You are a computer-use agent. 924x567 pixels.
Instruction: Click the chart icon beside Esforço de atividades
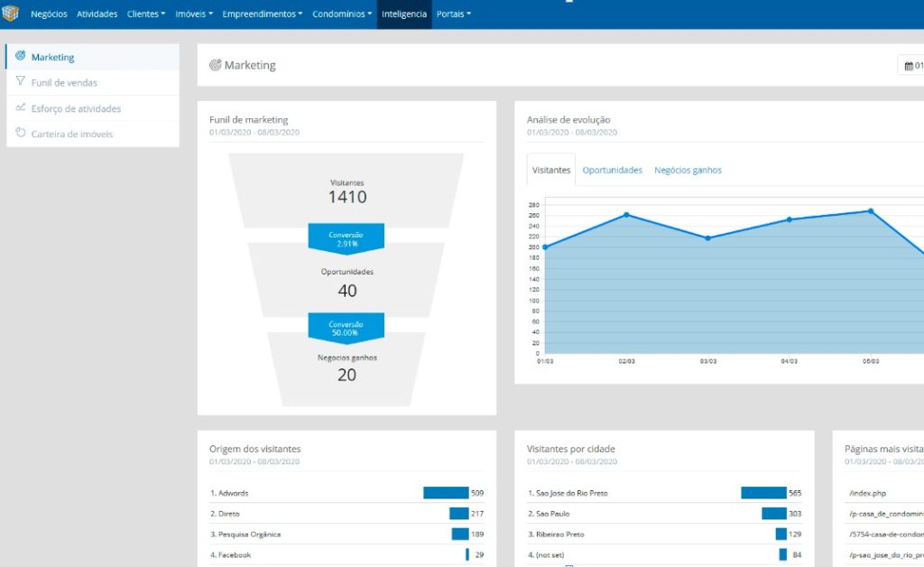point(20,107)
